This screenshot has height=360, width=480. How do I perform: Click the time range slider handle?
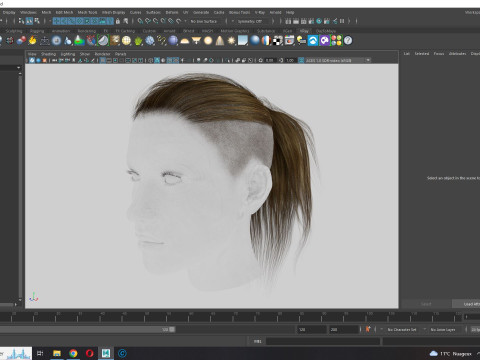[172, 329]
